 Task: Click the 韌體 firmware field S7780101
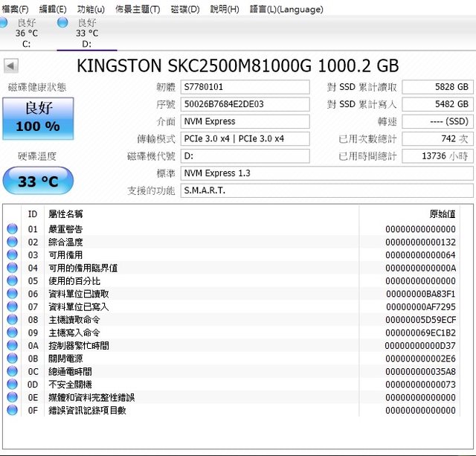[245, 87]
